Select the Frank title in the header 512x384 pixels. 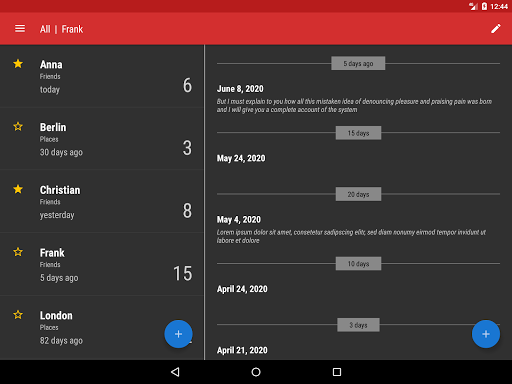[72, 29]
